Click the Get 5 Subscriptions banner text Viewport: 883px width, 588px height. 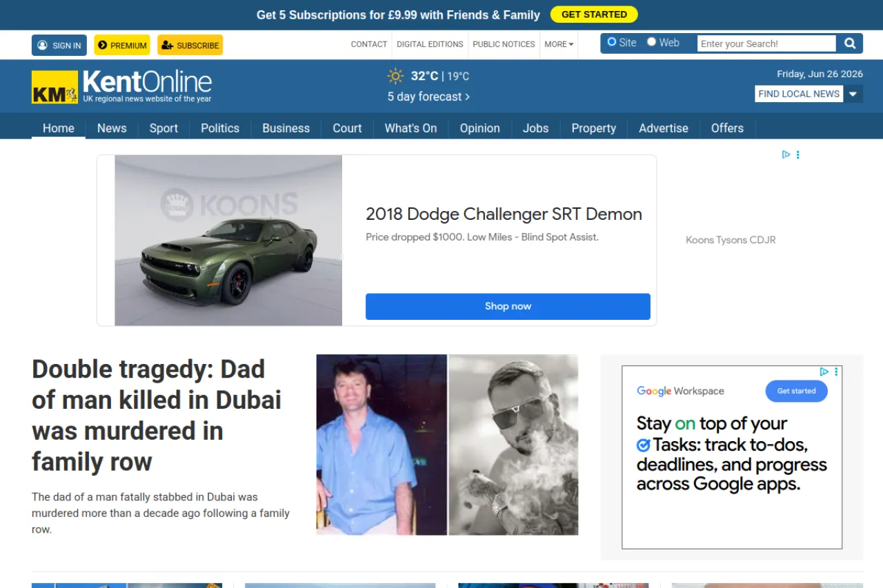[398, 14]
